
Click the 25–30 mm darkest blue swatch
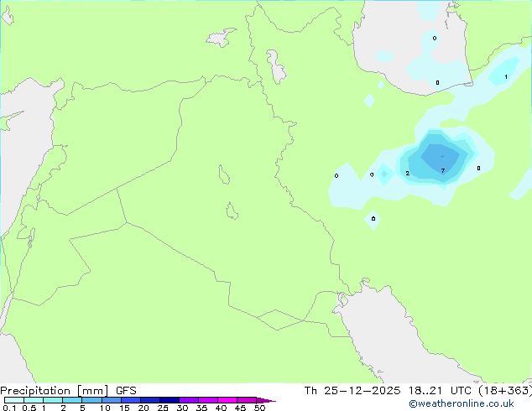tap(170, 400)
